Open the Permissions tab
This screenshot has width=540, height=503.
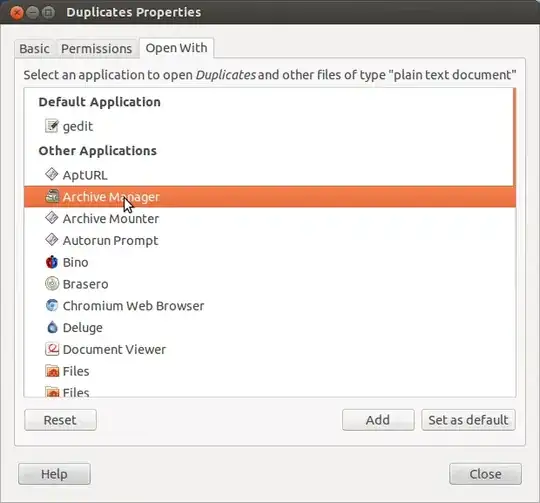point(96,49)
